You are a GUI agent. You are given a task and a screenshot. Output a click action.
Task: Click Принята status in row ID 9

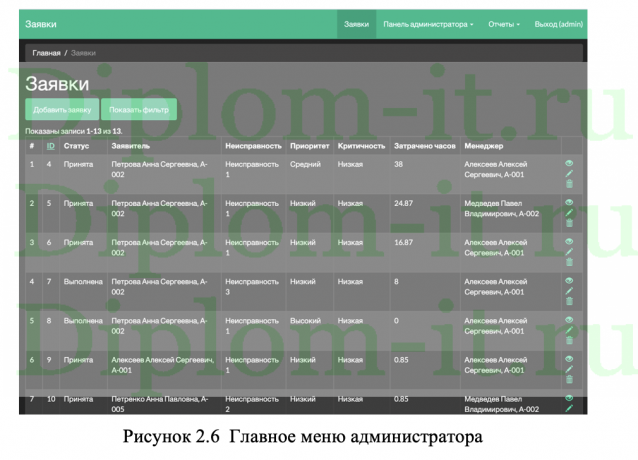[x=78, y=360]
